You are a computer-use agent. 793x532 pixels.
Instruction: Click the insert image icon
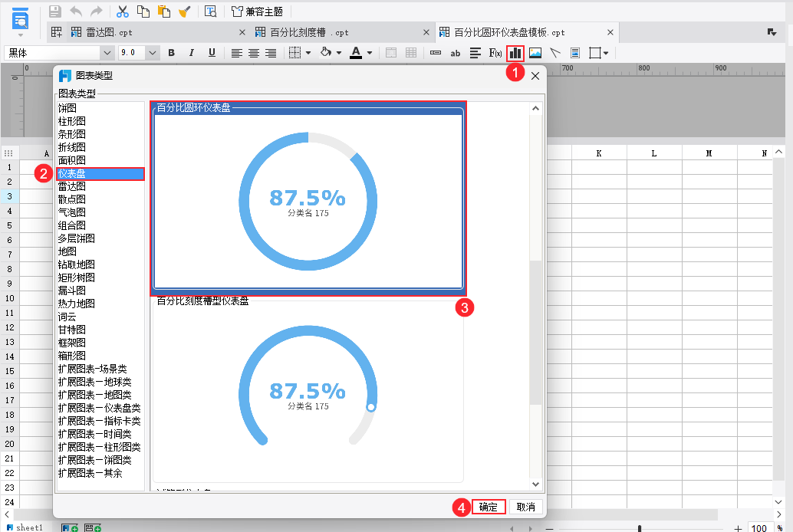(x=535, y=53)
